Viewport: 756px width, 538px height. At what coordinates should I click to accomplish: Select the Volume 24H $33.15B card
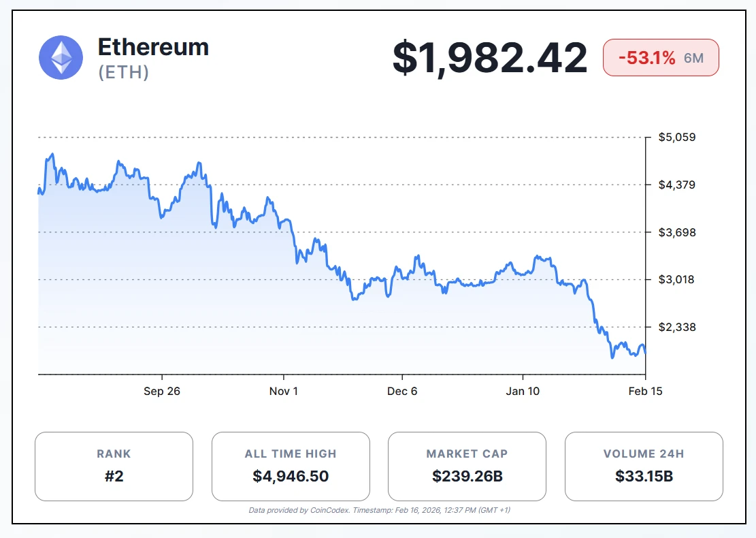[644, 466]
